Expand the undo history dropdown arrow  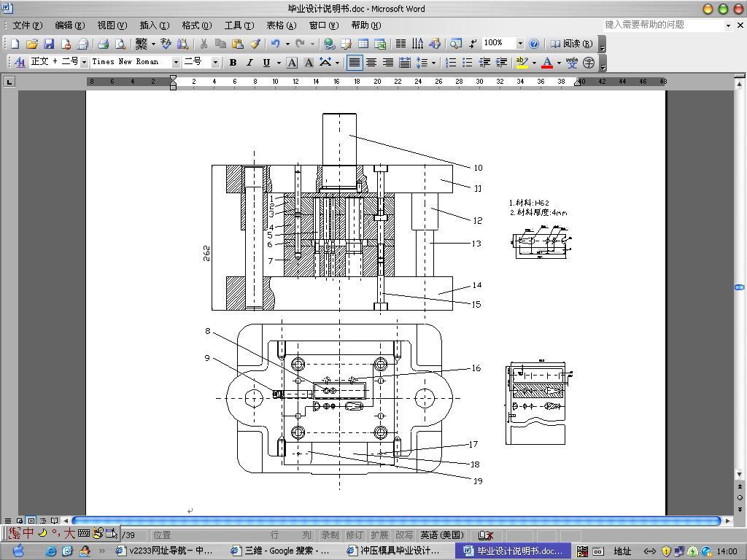(x=287, y=44)
